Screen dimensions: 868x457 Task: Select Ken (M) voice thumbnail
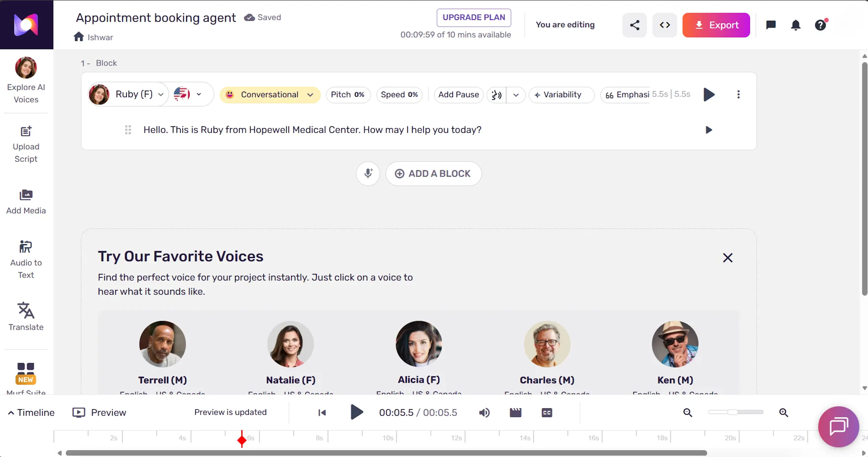tap(675, 344)
